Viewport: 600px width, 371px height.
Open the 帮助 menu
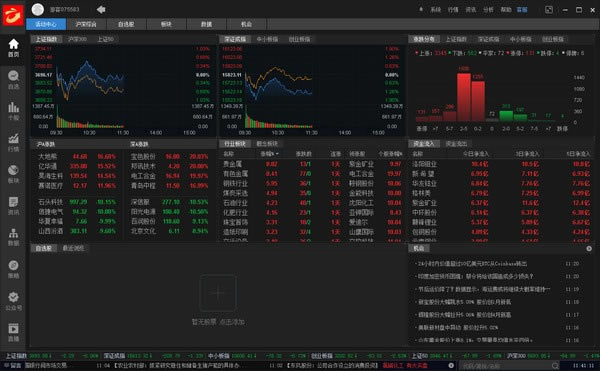(x=506, y=10)
